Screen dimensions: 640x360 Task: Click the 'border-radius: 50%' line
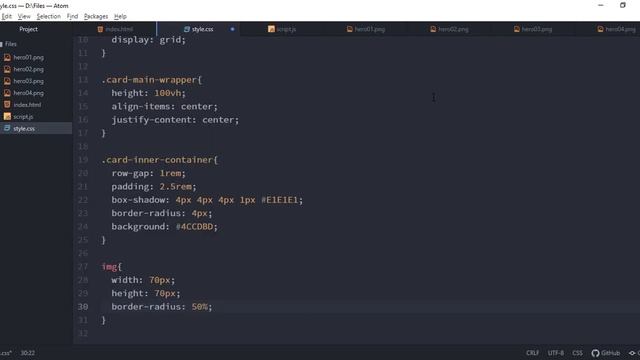162,307
